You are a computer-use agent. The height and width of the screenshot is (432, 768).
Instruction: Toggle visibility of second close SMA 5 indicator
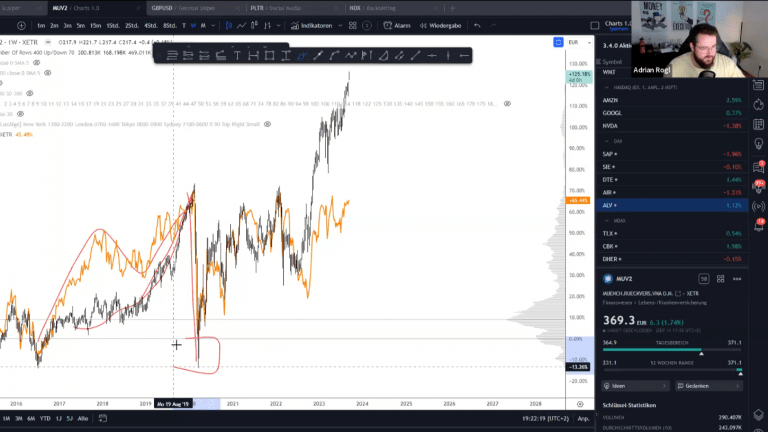point(48,73)
